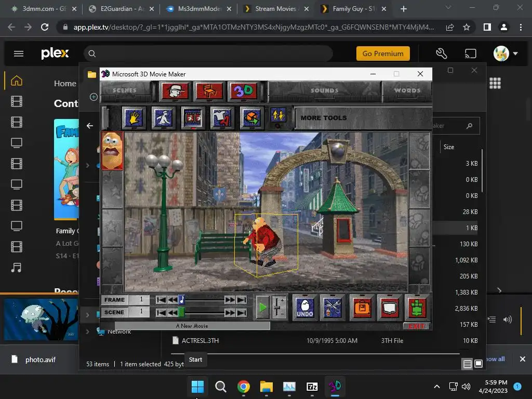Go to previous scene
Viewport: 532px width, 399px height.
(172, 312)
